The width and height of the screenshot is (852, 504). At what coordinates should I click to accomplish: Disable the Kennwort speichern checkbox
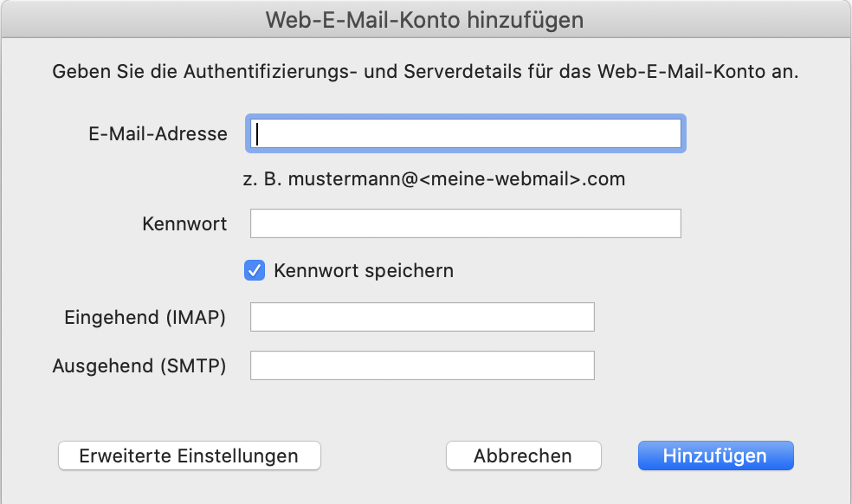[254, 270]
